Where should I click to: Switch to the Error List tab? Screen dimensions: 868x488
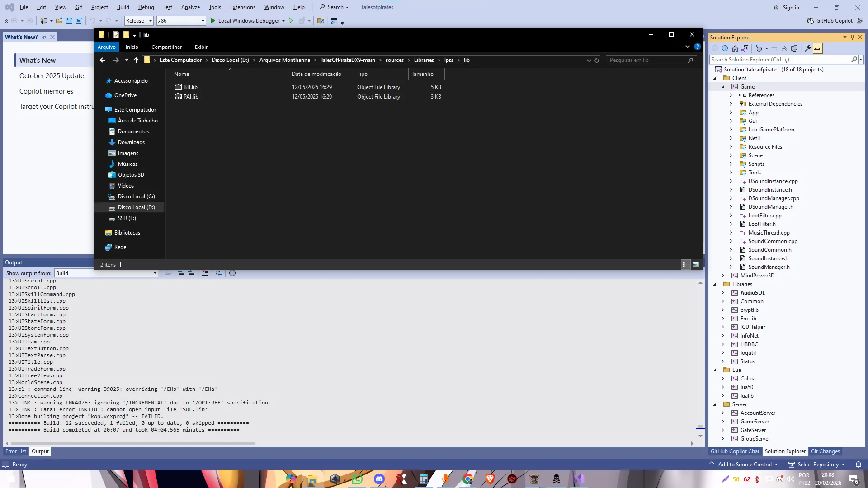[16, 451]
